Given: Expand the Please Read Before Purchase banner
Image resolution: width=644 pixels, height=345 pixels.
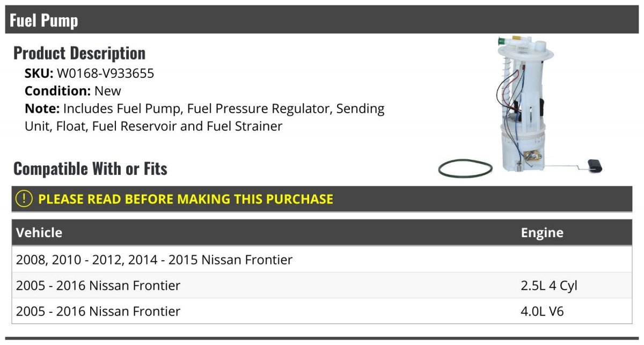Looking at the screenshot, I should tap(186, 199).
